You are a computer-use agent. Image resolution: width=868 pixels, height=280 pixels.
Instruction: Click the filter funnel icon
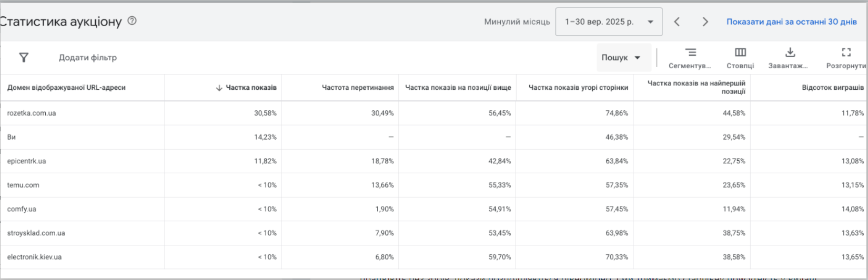pos(24,58)
